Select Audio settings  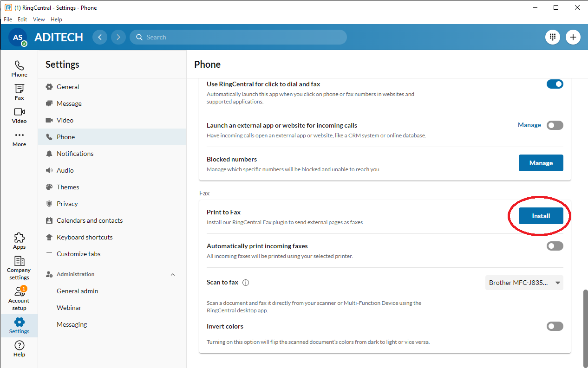click(112, 170)
